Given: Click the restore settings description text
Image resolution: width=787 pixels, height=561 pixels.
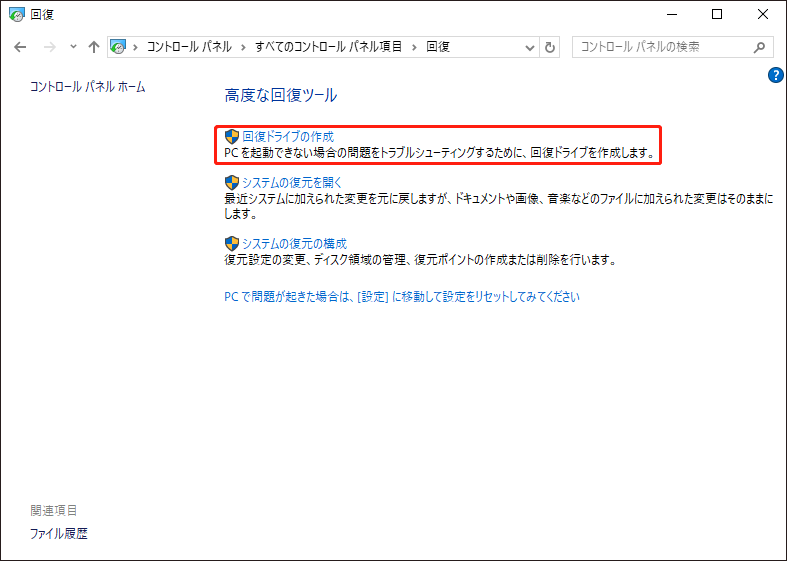Looking at the screenshot, I should (x=420, y=260).
